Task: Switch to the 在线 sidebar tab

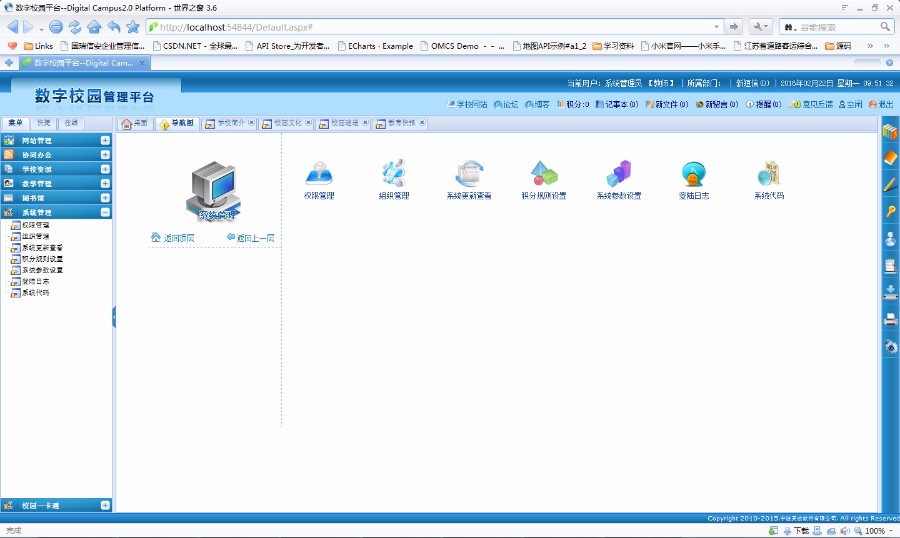Action: click(71, 123)
